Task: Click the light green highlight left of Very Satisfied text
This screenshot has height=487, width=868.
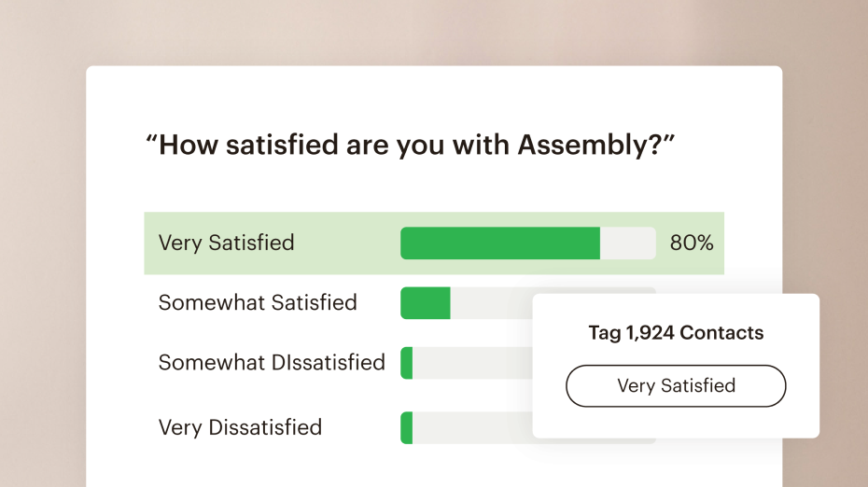Action: (x=150, y=243)
